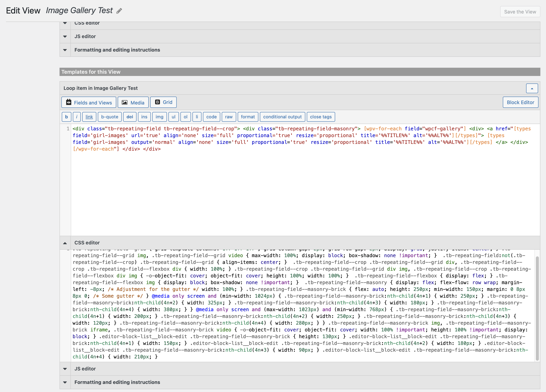Apply bold with the b quicktag
This screenshot has width=546, height=392.
tap(66, 117)
